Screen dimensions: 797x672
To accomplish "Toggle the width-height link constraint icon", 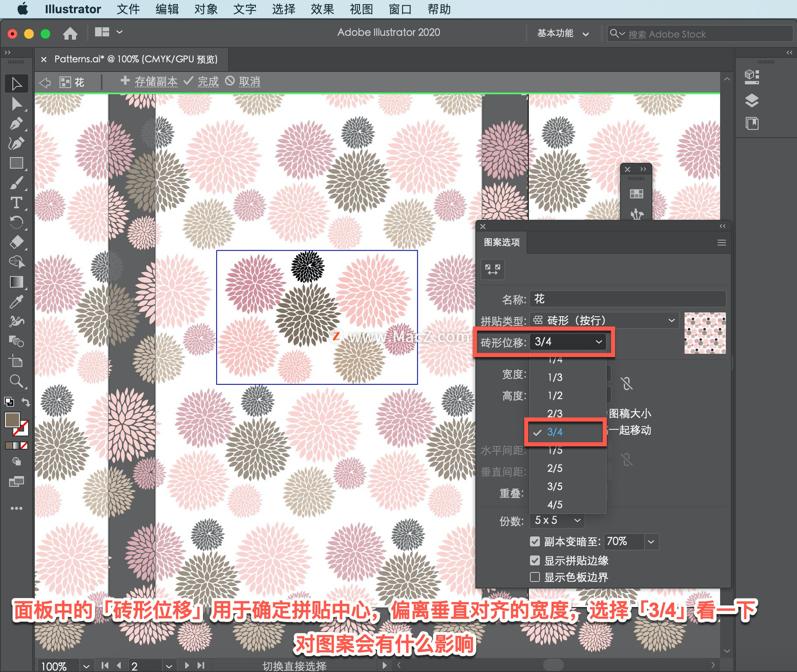I will point(627,384).
